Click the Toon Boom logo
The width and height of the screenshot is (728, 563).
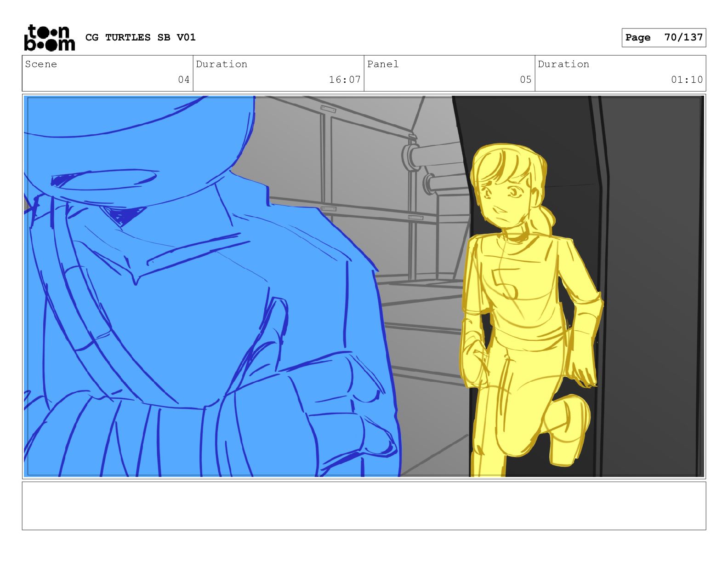coord(49,38)
